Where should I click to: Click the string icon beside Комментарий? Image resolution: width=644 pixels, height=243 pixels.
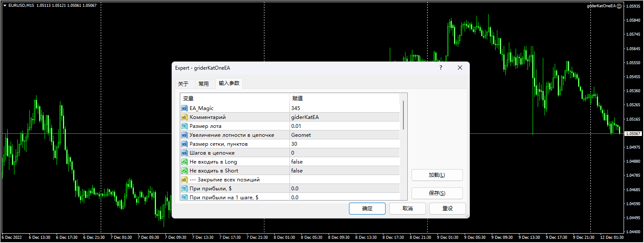184,117
